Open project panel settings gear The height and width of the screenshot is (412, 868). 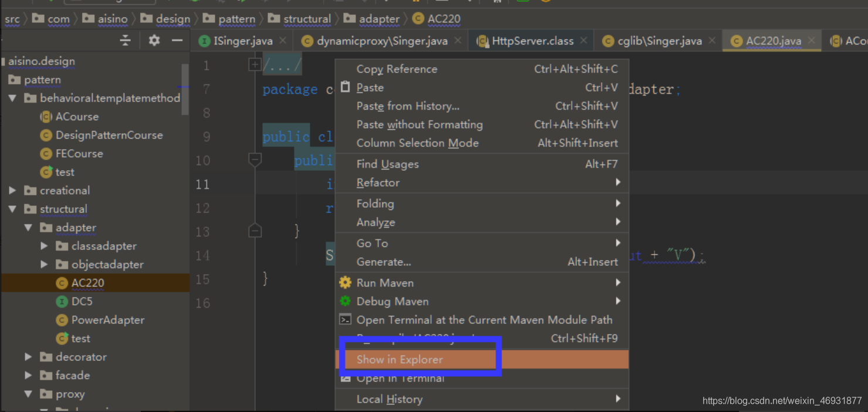click(x=154, y=40)
